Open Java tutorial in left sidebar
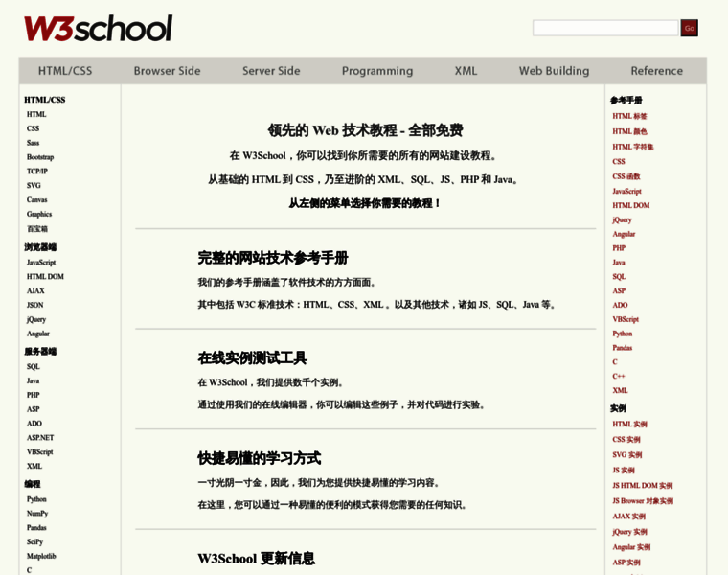The width and height of the screenshot is (728, 575). point(33,380)
